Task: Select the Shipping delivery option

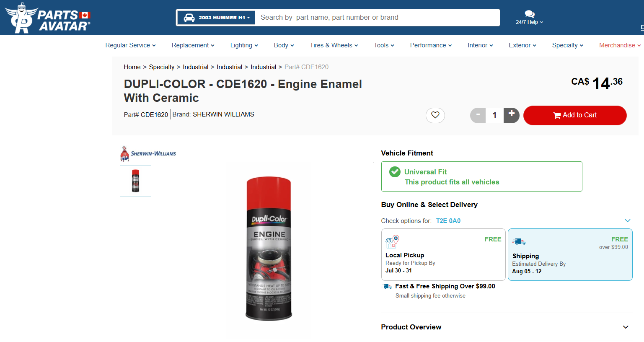Action: click(569, 254)
